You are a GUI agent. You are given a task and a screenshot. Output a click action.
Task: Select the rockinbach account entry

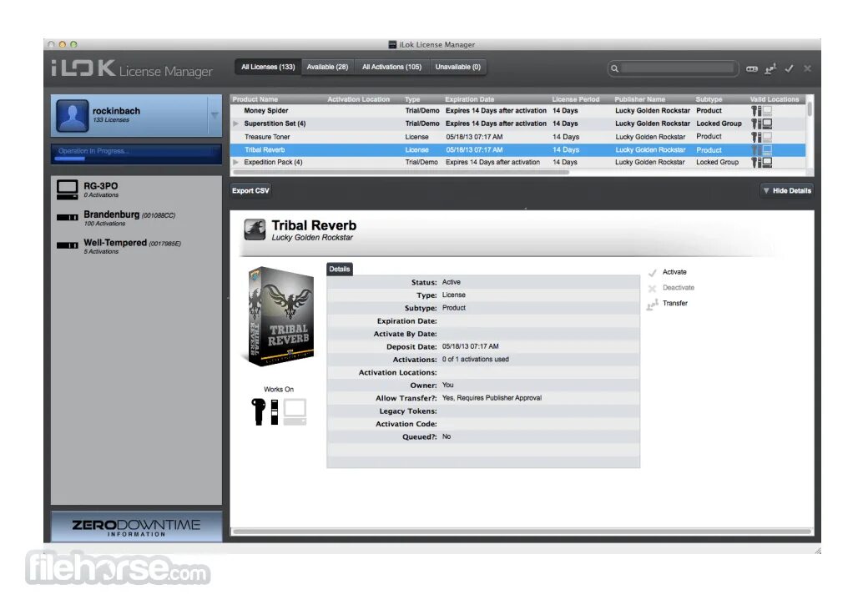pyautogui.click(x=136, y=115)
